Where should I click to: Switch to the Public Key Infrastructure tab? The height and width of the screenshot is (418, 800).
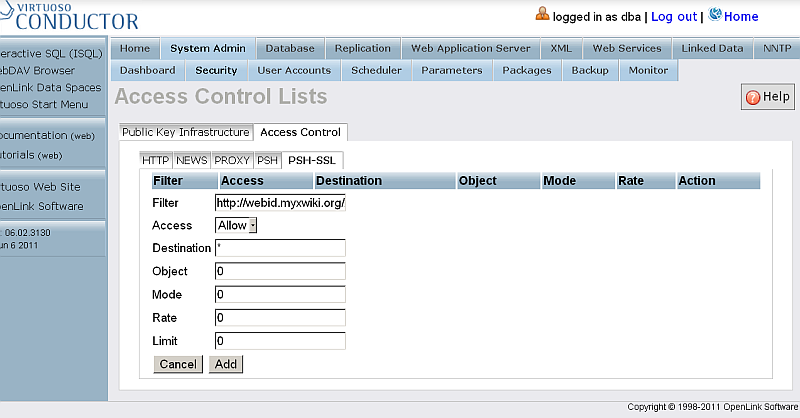185,132
